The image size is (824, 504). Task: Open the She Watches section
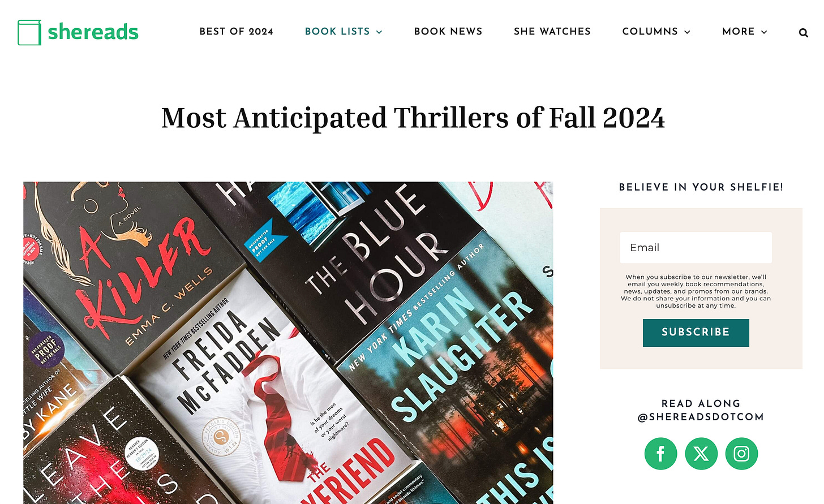(x=552, y=32)
